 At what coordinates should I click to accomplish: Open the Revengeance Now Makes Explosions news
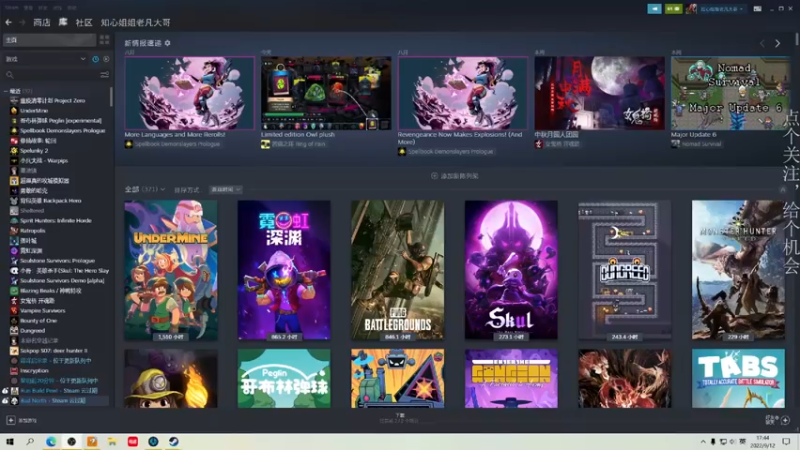463,93
